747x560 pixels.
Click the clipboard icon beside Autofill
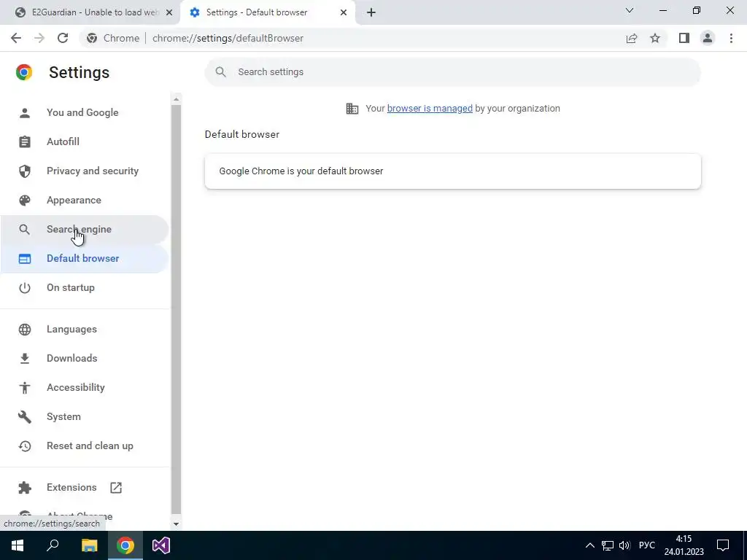pyautogui.click(x=25, y=142)
